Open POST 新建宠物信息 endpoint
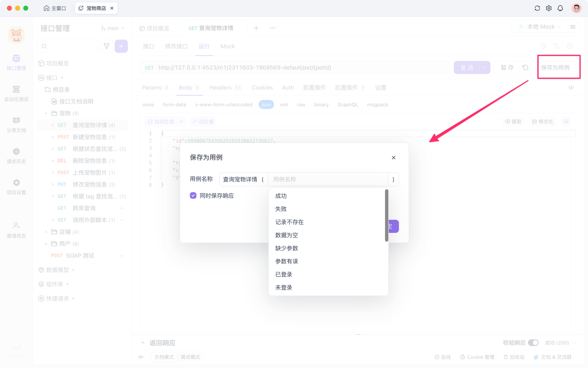Viewport: 588px width, 368px height. pyautogui.click(x=83, y=137)
